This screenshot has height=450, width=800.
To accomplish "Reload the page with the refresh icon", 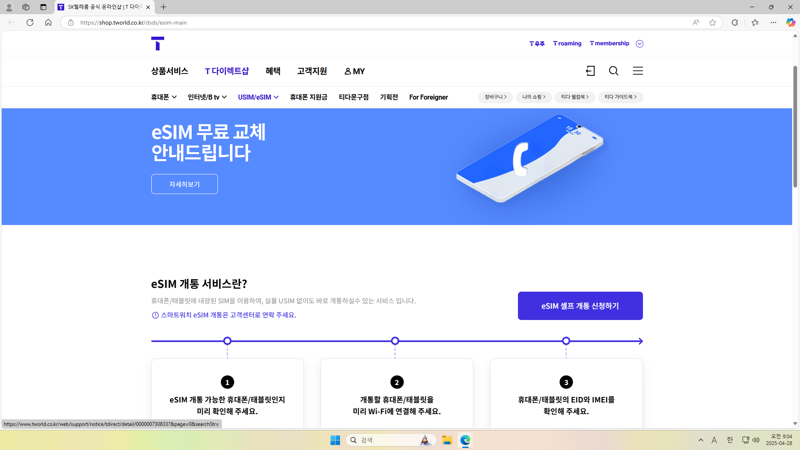I will coord(30,22).
